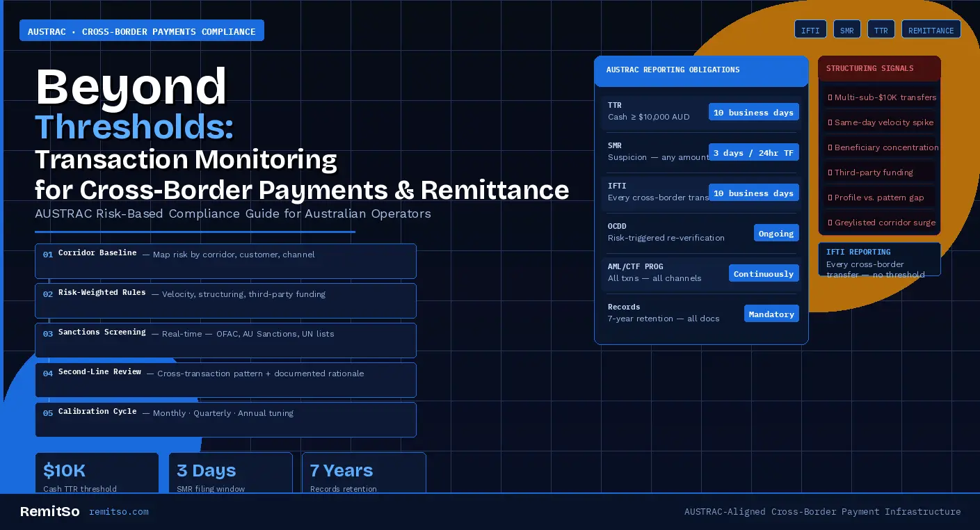Screen dimensions: 980x530
Task: Click the IFTI tag at top right
Action: coord(810,30)
